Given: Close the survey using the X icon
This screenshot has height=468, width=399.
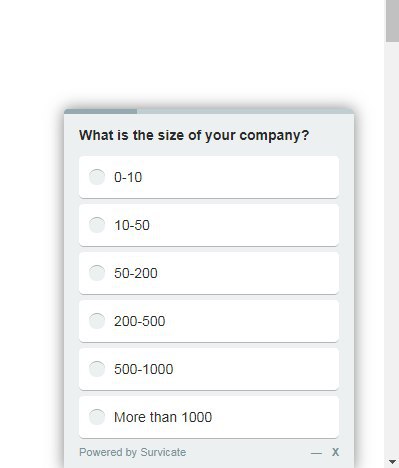Looking at the screenshot, I should pyautogui.click(x=335, y=452).
